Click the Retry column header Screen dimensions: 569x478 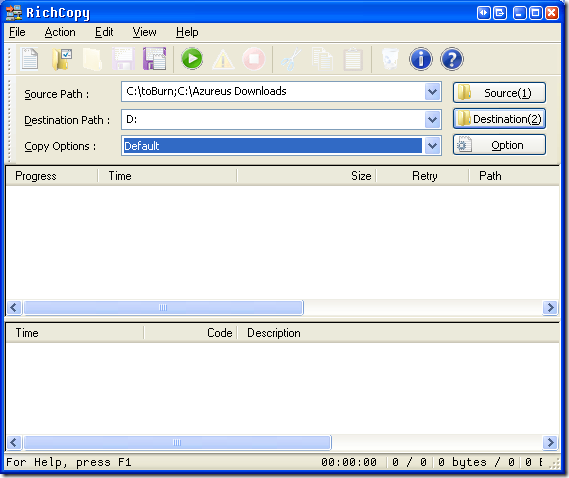(422, 176)
